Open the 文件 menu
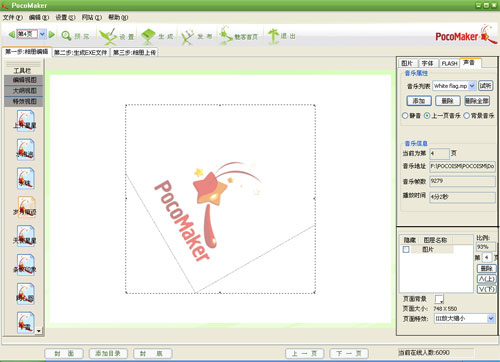 (12, 17)
